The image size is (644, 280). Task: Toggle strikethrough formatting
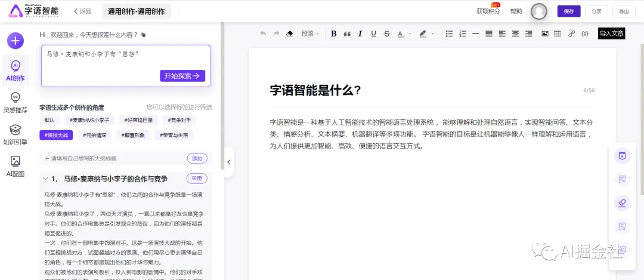click(386, 33)
